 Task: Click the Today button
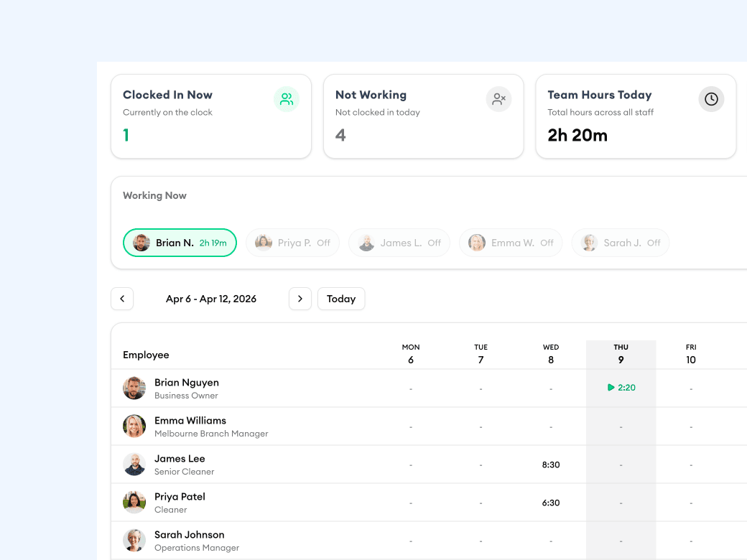(341, 299)
